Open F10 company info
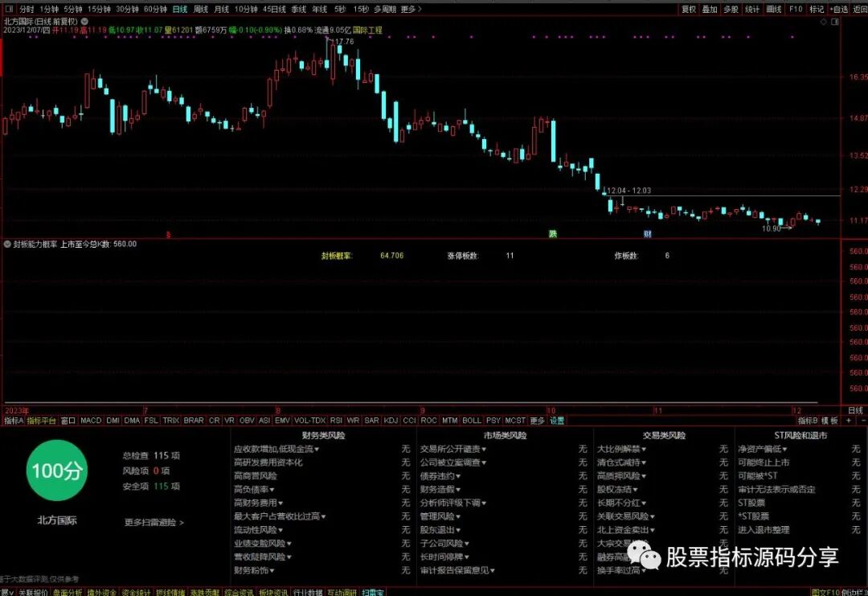 pyautogui.click(x=796, y=10)
